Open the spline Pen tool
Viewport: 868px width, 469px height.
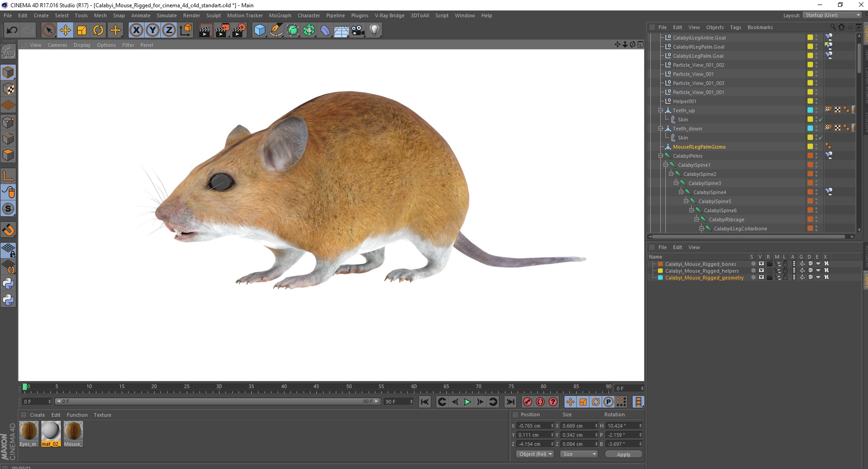(x=276, y=30)
